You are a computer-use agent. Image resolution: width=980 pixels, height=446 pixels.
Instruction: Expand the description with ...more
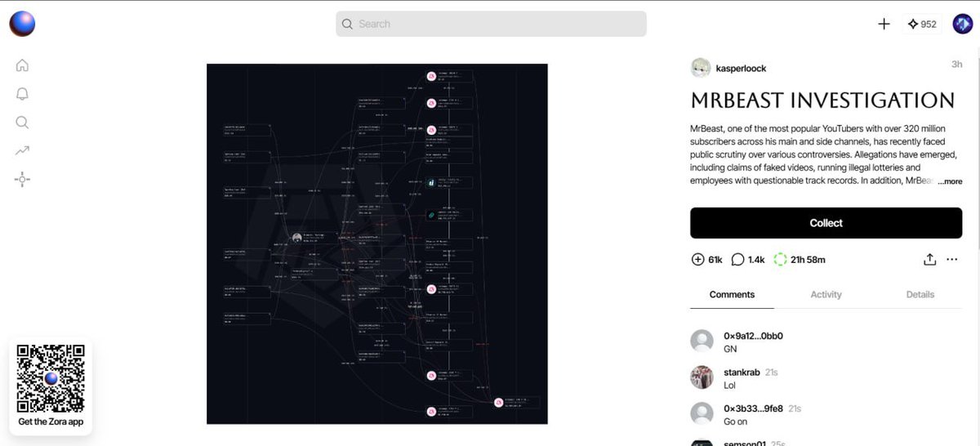pos(950,181)
